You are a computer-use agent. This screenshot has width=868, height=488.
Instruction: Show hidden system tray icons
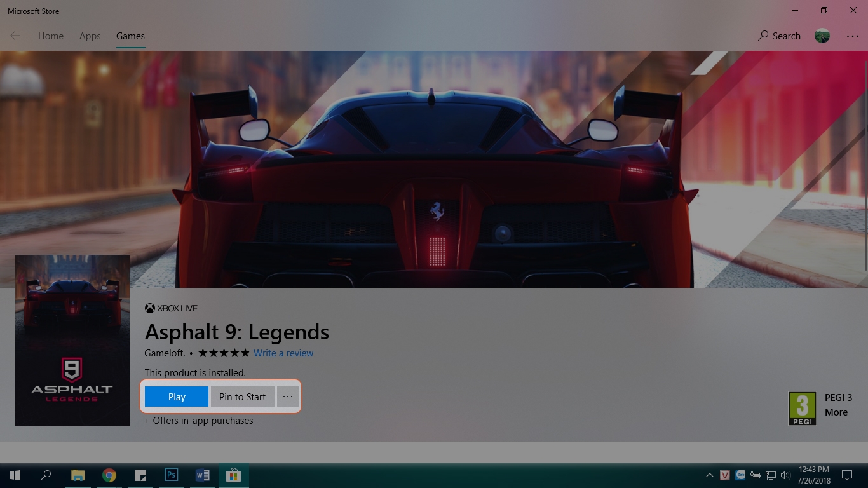coord(710,475)
